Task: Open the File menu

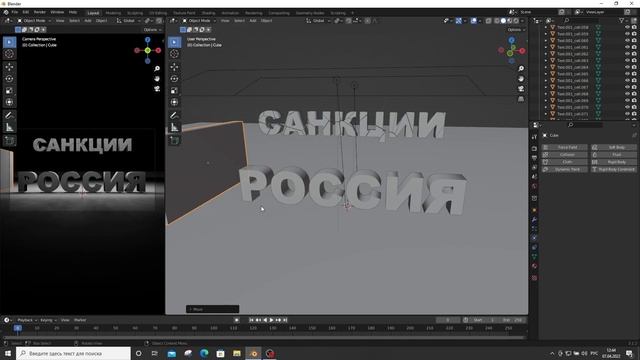Action: (x=15, y=12)
